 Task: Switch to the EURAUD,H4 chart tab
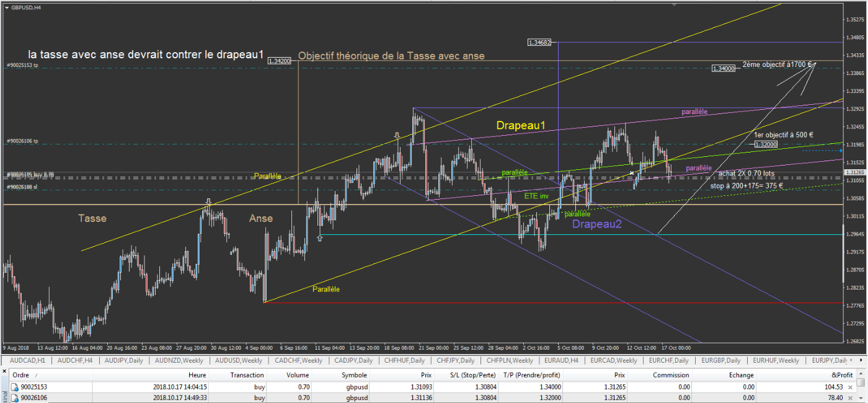coord(561,360)
